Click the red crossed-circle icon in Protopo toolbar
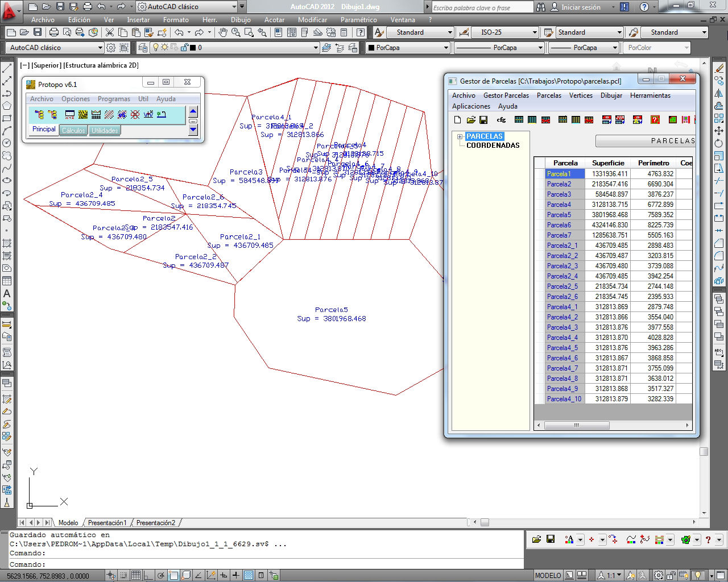Image resolution: width=728 pixels, height=582 pixels. 135,115
